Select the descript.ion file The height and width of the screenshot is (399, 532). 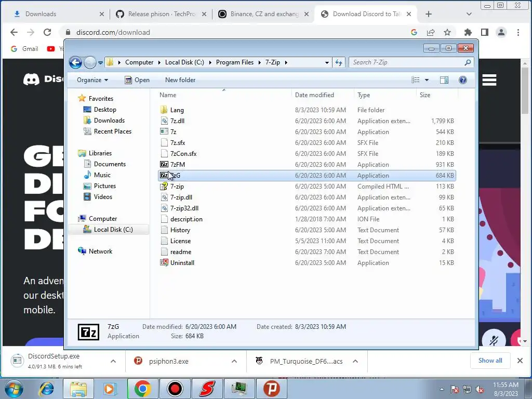click(x=187, y=219)
